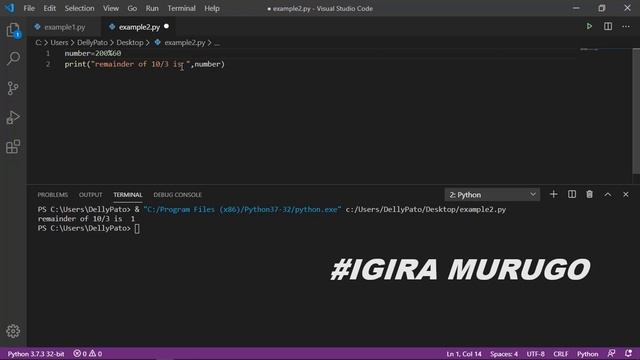Change line endings via CRLF

click(x=561, y=353)
